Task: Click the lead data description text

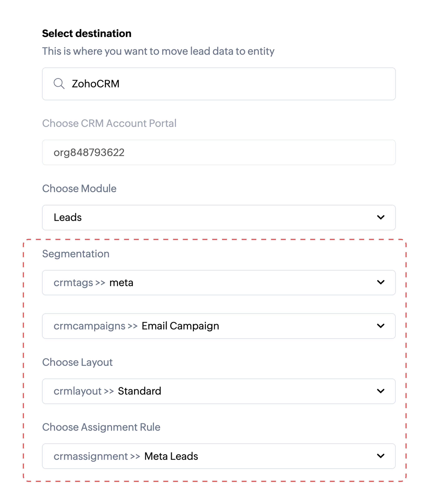Action: [x=158, y=51]
